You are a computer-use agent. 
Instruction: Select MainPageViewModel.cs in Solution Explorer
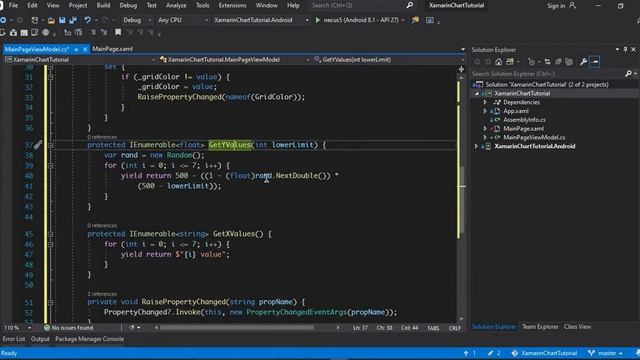click(534, 138)
